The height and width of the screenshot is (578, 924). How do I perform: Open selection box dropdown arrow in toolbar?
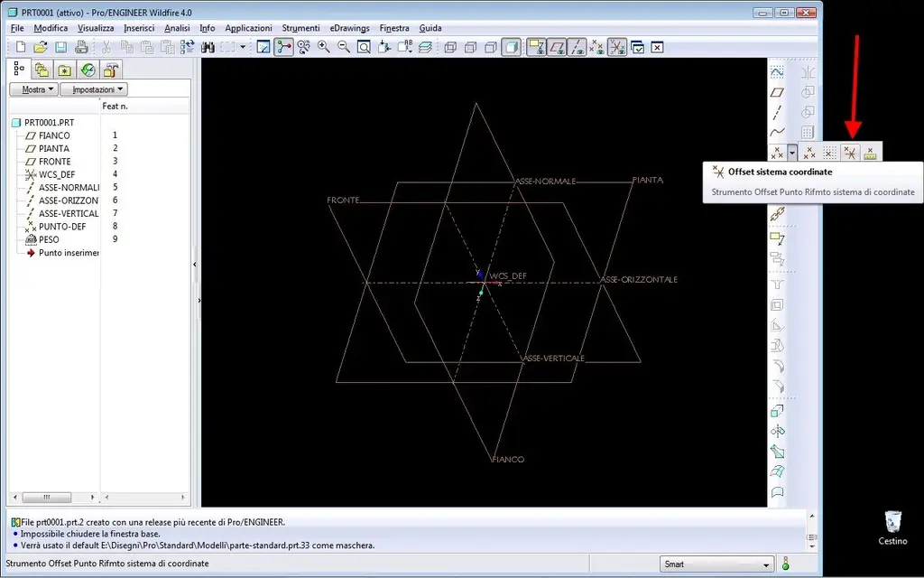[242, 47]
